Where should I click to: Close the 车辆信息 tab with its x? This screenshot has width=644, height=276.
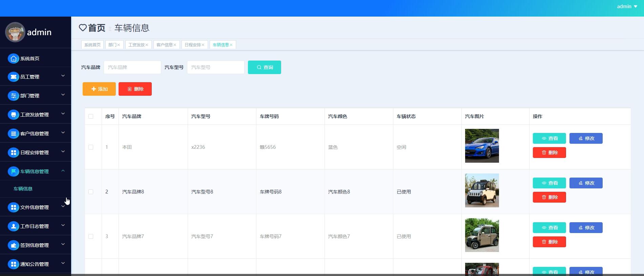click(231, 45)
